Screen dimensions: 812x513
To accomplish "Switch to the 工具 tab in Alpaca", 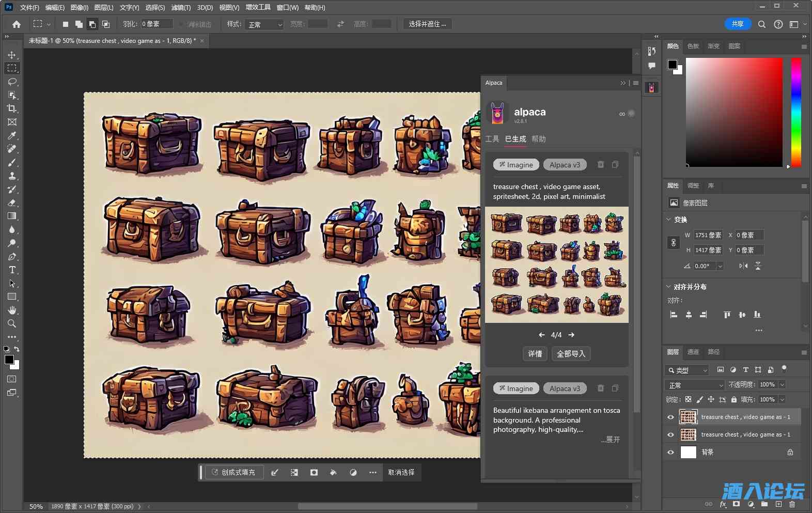I will [x=492, y=139].
